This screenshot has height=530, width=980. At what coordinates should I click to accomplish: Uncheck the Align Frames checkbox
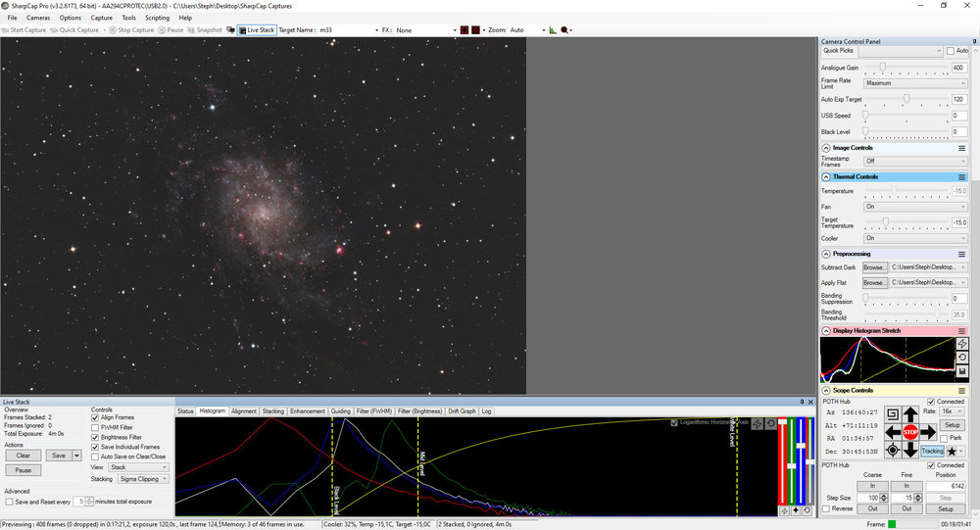(95, 417)
